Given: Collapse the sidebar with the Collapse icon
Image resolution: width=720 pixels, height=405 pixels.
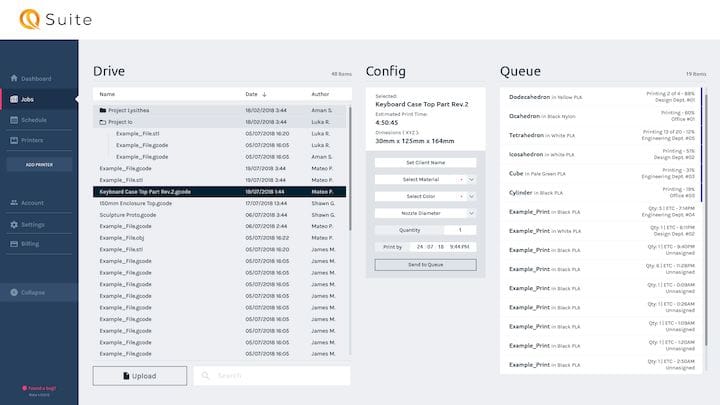Looking at the screenshot, I should pyautogui.click(x=13, y=292).
